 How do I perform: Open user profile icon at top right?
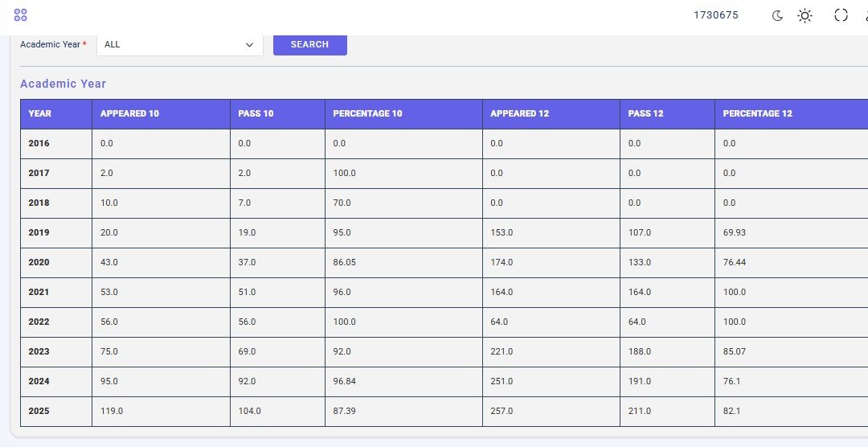tap(865, 15)
